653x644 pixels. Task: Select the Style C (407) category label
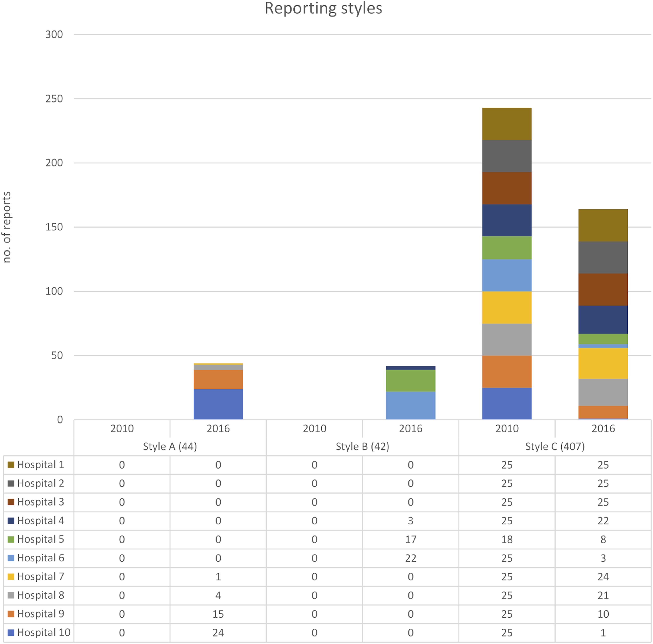[x=555, y=446]
